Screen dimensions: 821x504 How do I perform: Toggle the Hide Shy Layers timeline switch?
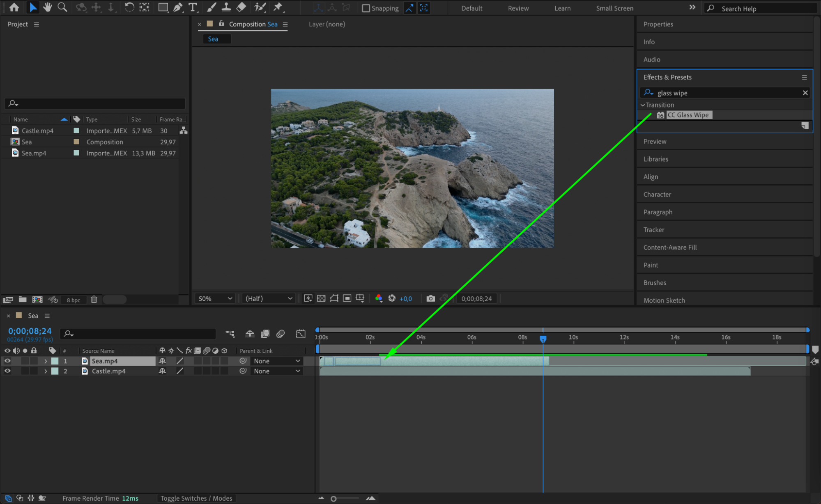tap(250, 334)
